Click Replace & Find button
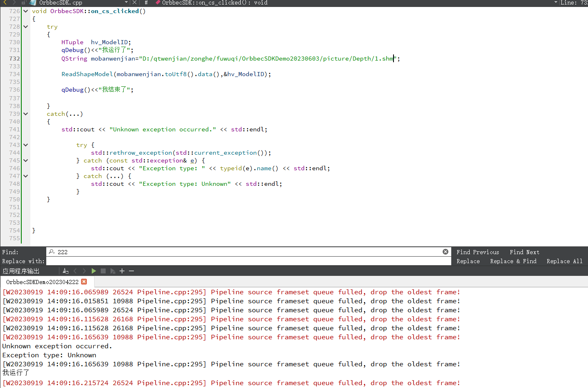588x388 pixels. pos(513,261)
